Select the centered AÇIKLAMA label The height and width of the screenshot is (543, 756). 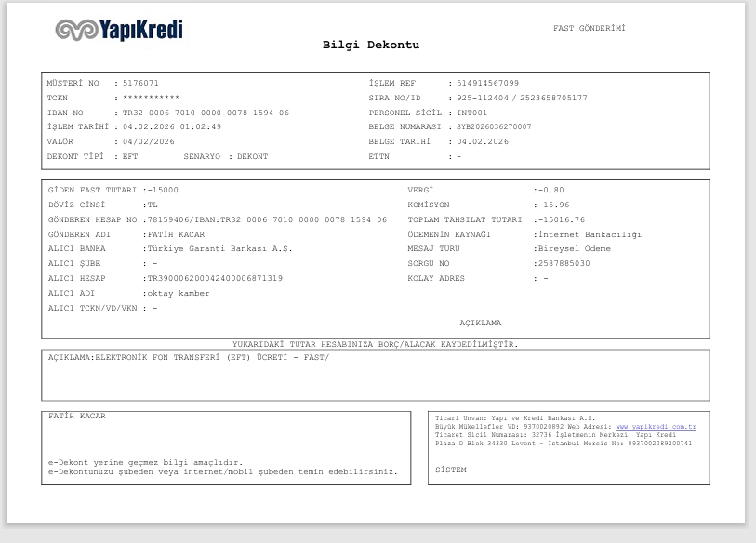(x=480, y=323)
